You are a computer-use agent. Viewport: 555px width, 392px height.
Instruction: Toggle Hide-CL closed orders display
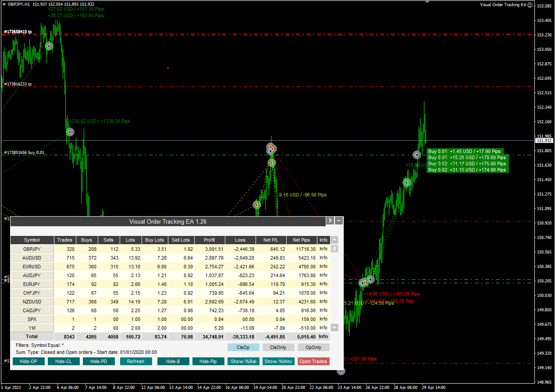[63, 361]
